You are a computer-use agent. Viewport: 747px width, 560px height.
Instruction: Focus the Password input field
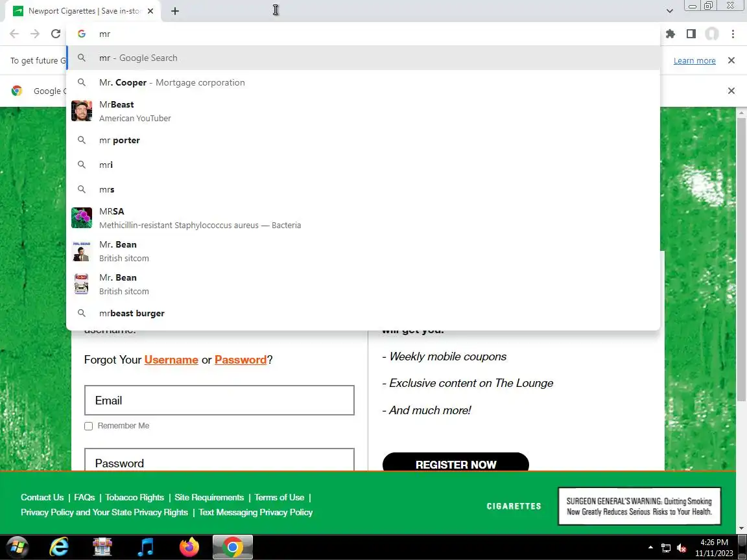pyautogui.click(x=219, y=460)
